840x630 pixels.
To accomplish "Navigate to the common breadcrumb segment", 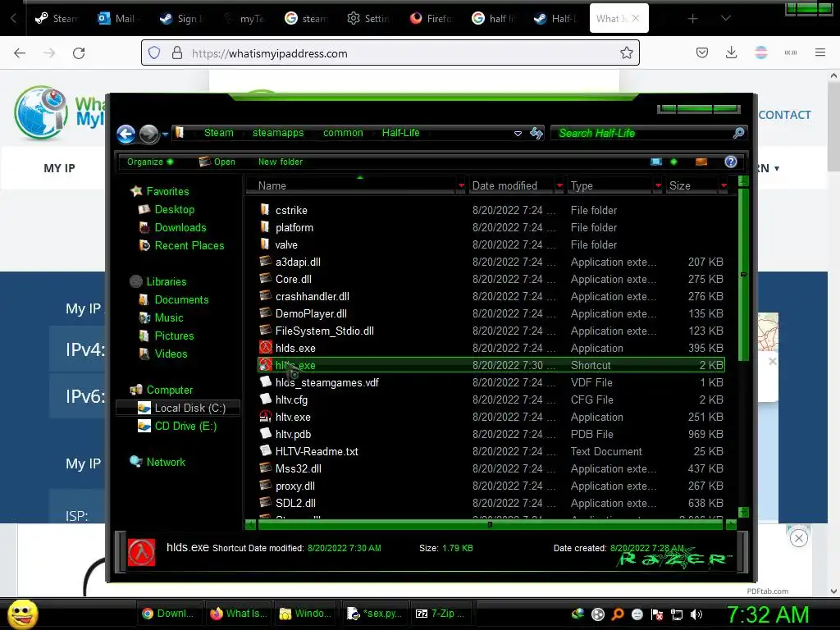I will click(x=343, y=133).
